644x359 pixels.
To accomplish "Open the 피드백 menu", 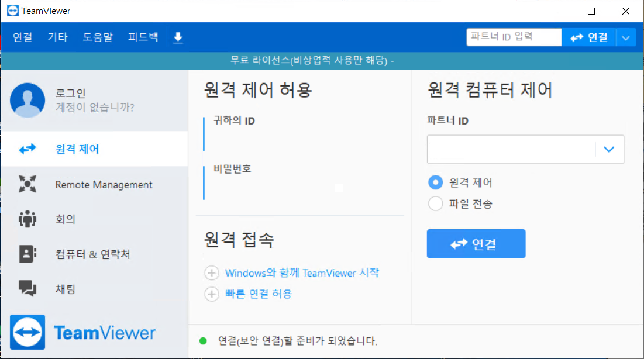I will (143, 37).
